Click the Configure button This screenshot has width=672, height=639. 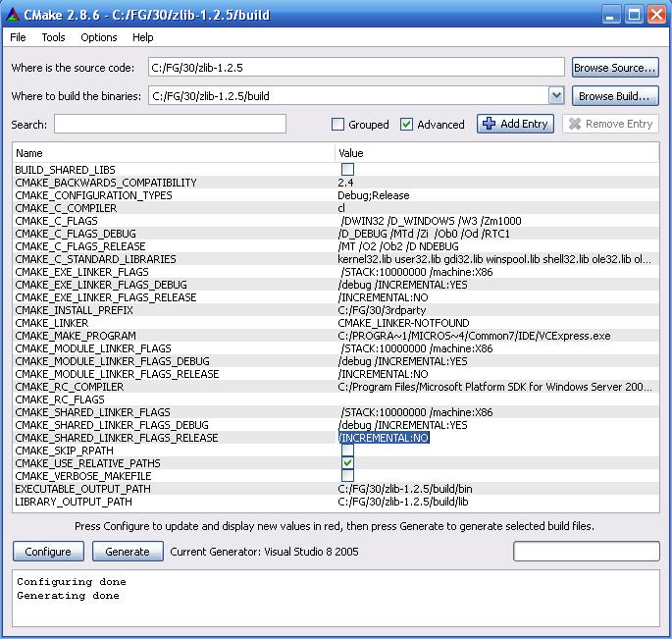[x=48, y=551]
